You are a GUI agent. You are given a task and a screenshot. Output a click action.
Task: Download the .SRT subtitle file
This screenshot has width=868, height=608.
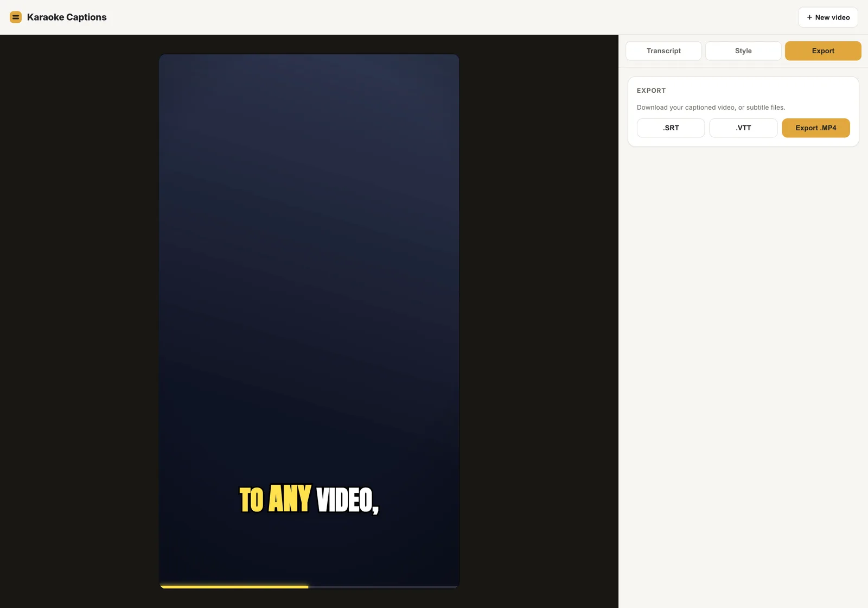[671, 128]
